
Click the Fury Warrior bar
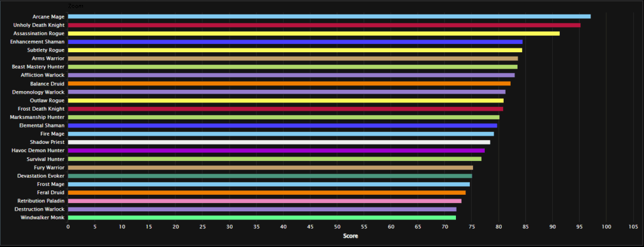[270, 167]
